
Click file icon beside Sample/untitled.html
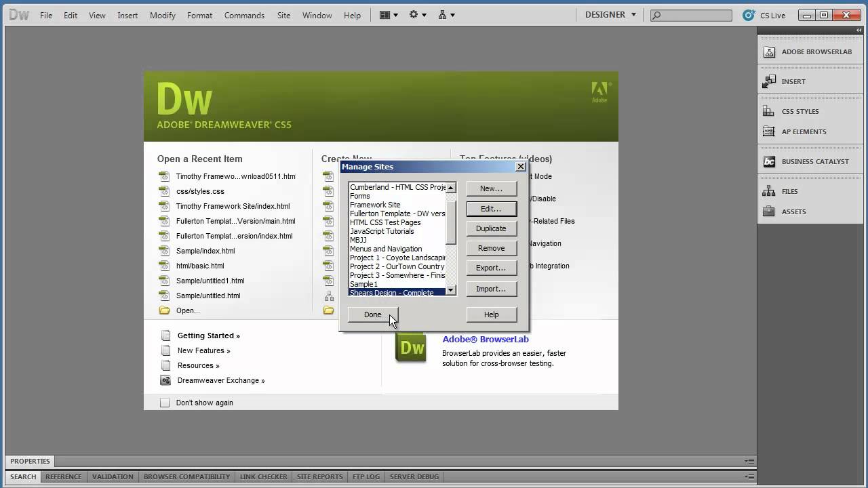[x=163, y=296]
